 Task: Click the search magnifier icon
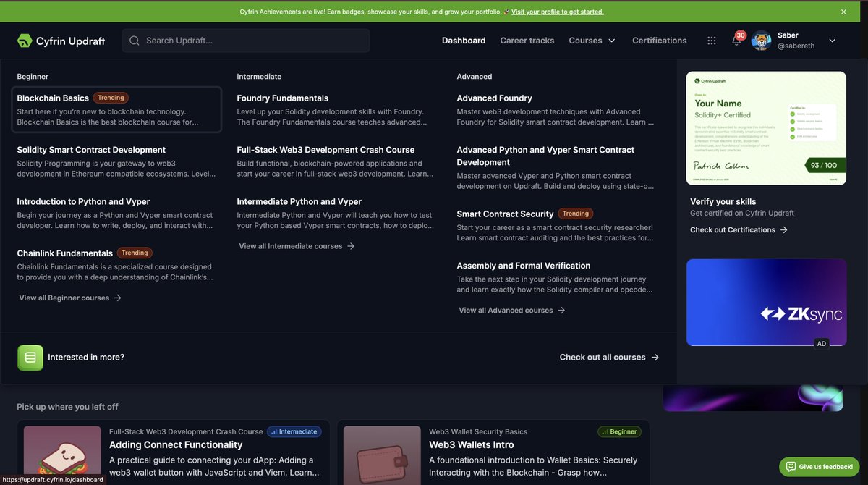[x=135, y=41]
